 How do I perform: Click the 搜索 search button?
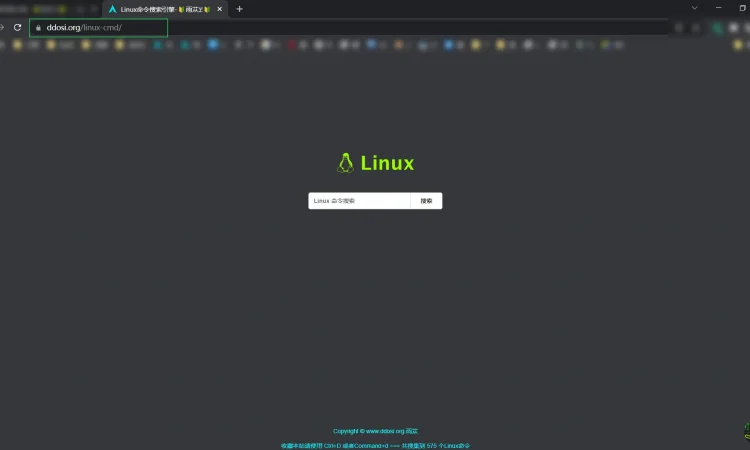[x=426, y=201]
